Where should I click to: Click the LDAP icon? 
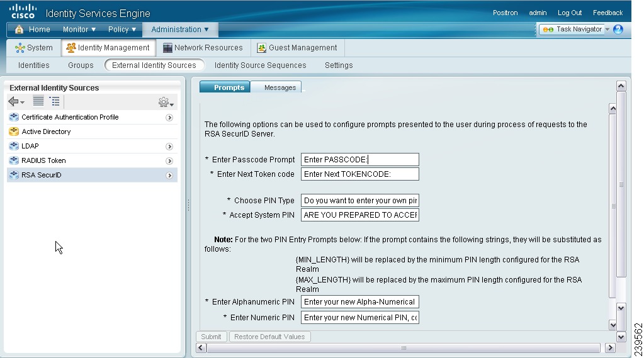click(14, 146)
